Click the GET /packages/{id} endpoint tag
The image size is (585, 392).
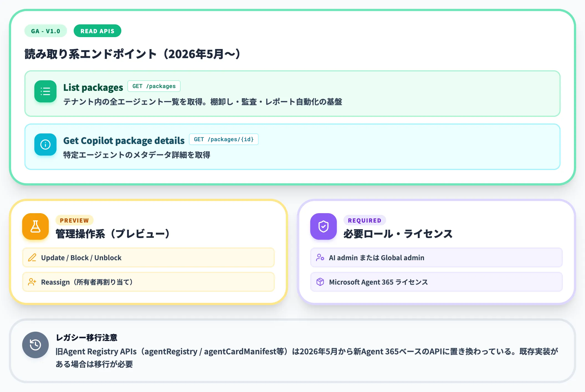pos(224,139)
